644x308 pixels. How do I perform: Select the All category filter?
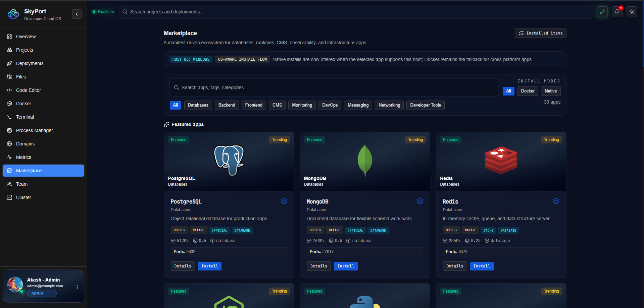[x=176, y=105]
